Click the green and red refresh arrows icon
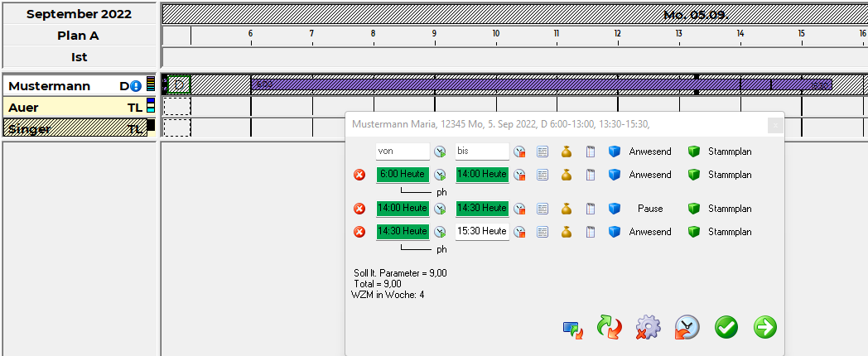Image resolution: width=868 pixels, height=356 pixels. tap(610, 328)
